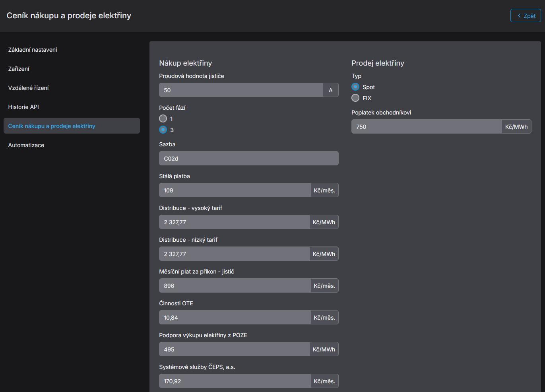Go to Zařízení section

coord(19,69)
